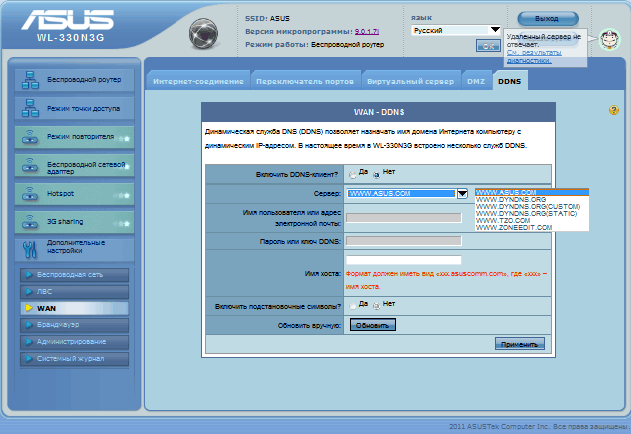Open Дополнительные настройки section
Screen dimensions: 631x434
click(74, 250)
